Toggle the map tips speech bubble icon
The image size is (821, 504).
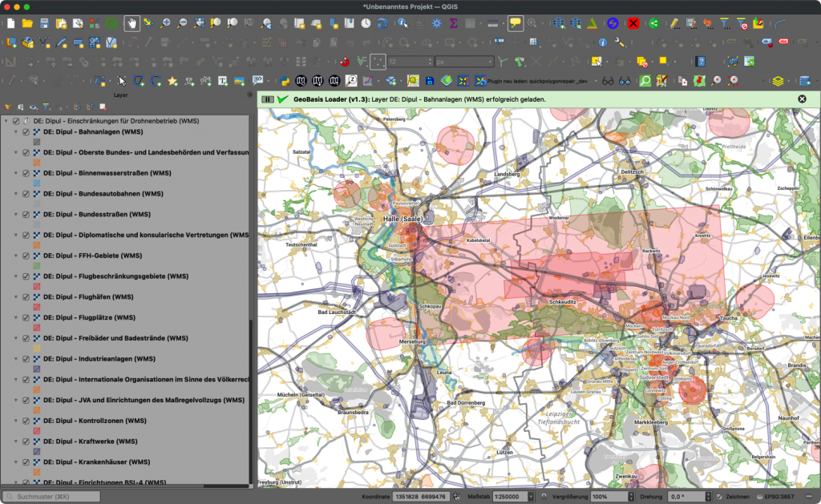(x=516, y=23)
